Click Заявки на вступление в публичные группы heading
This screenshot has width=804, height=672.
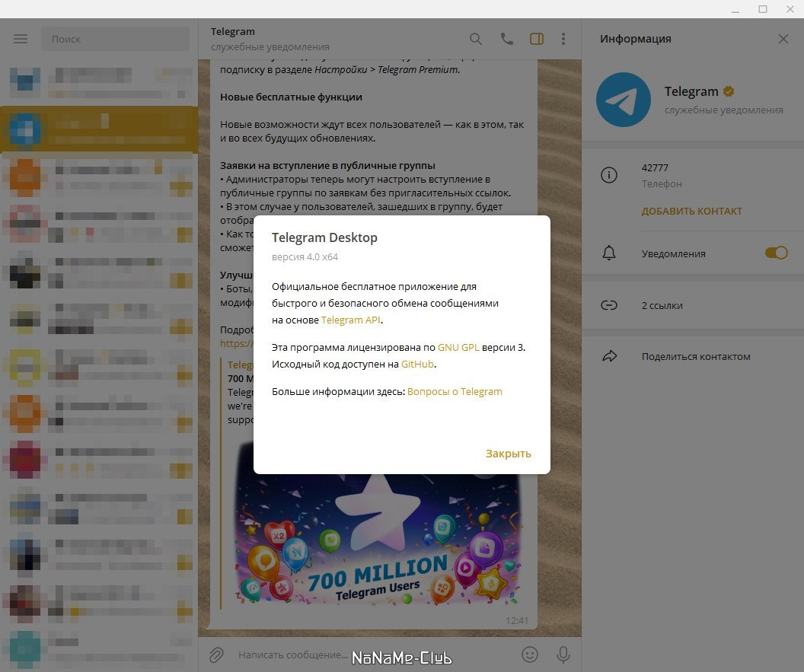[x=327, y=166]
